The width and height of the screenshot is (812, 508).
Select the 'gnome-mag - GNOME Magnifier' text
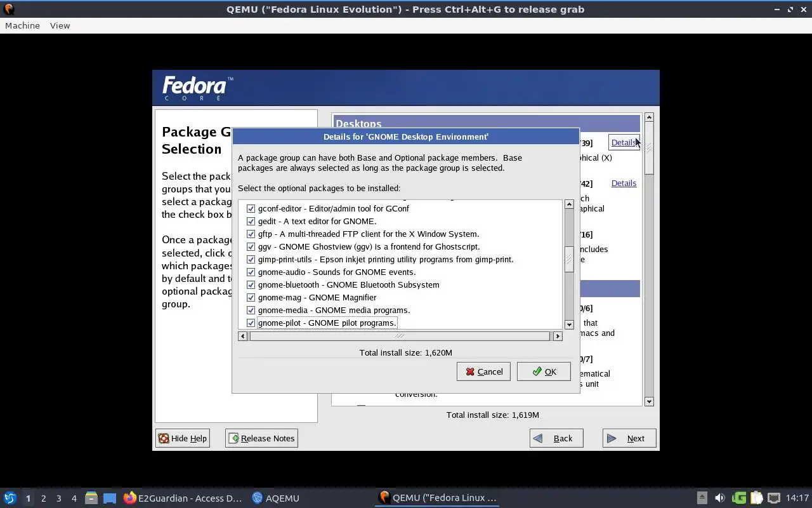317,297
